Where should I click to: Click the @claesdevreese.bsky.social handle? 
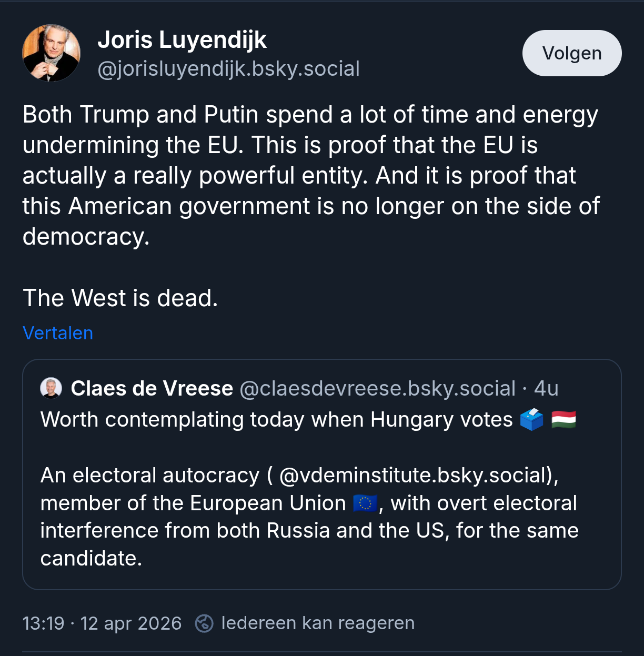[377, 388]
